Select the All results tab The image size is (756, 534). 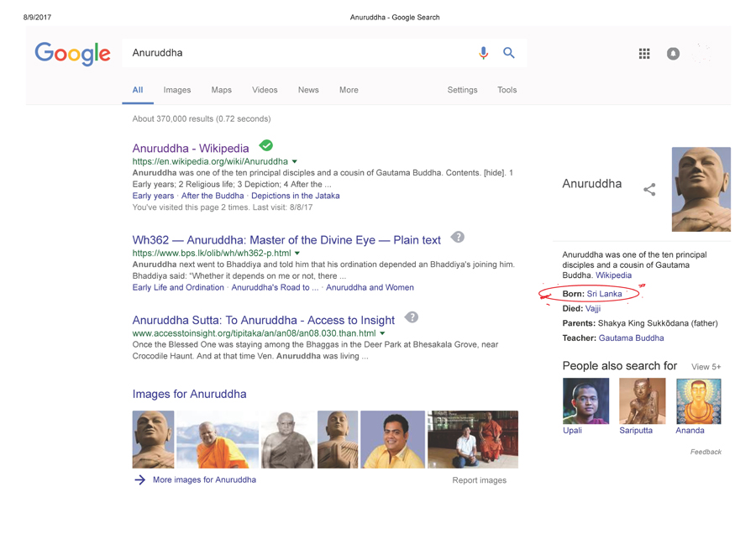coord(138,90)
